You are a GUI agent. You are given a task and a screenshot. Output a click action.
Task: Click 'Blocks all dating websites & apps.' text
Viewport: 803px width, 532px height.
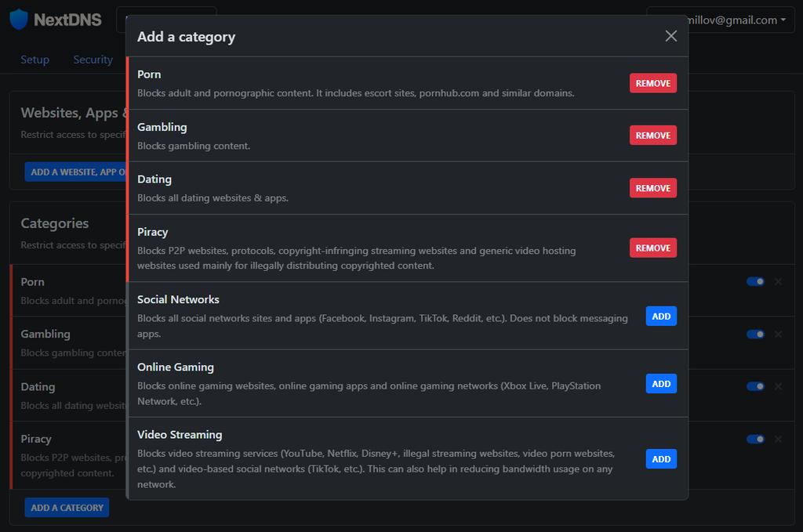tap(213, 198)
